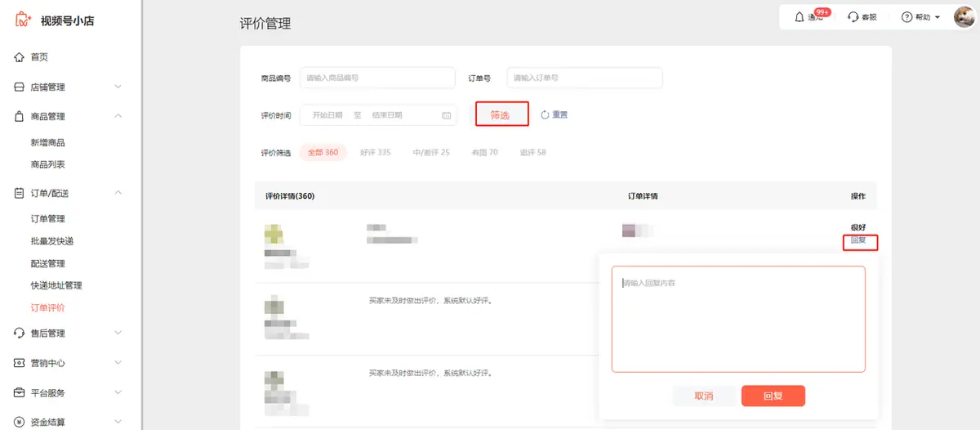Click the 取消 button in reply box

pos(704,396)
